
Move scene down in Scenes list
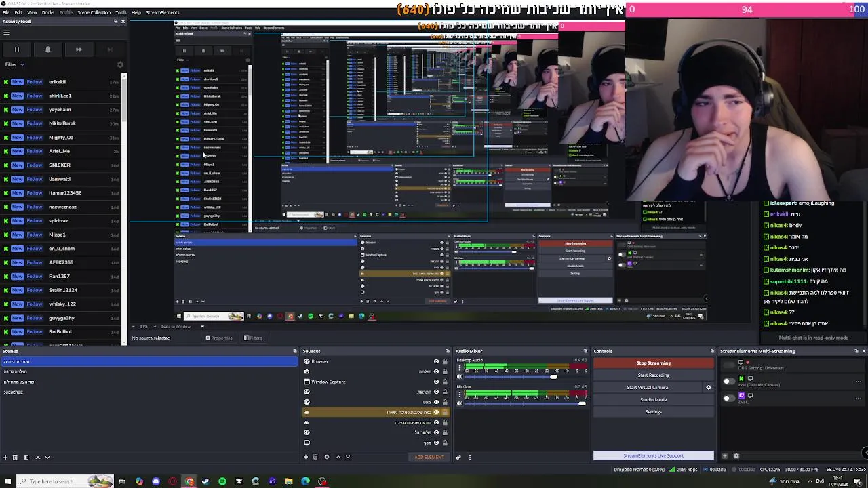[x=47, y=457]
